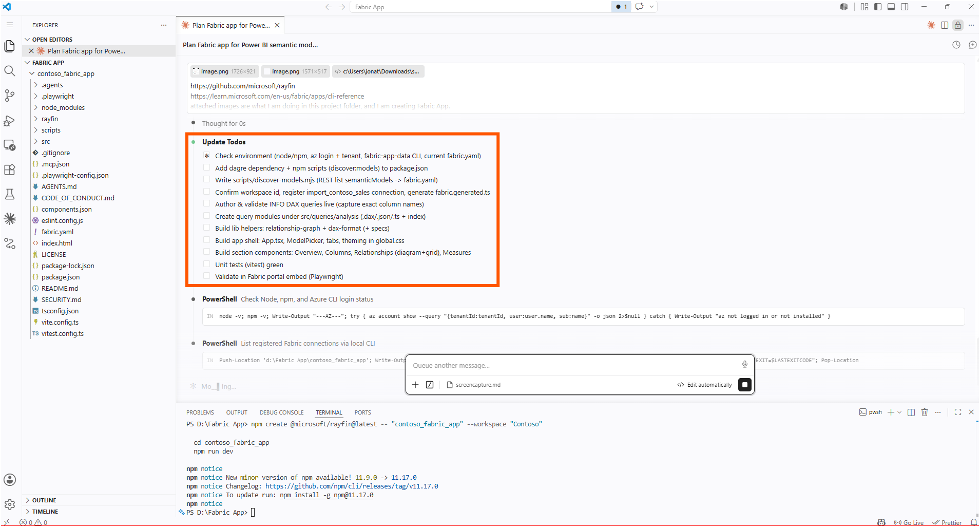Expand the .agents folder
Image resolution: width=980 pixels, height=527 pixels.
[x=36, y=85]
